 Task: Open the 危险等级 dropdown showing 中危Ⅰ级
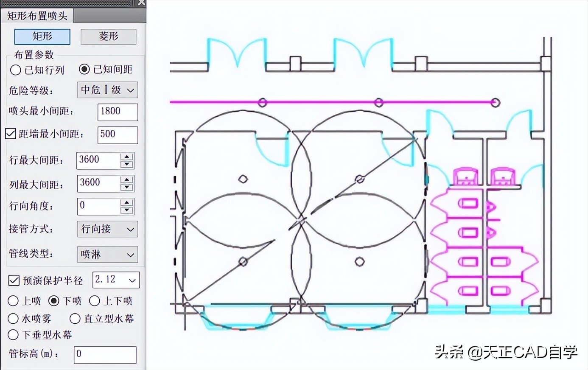107,90
